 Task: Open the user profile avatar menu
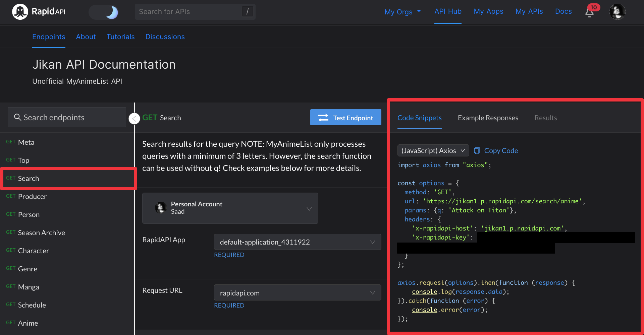[x=617, y=12]
